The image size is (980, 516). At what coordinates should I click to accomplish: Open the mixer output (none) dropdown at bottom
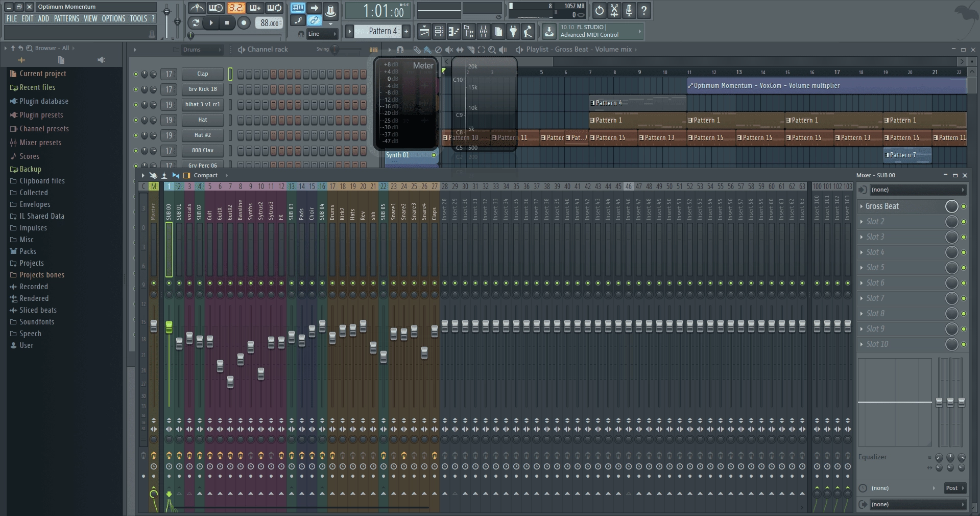(x=918, y=504)
